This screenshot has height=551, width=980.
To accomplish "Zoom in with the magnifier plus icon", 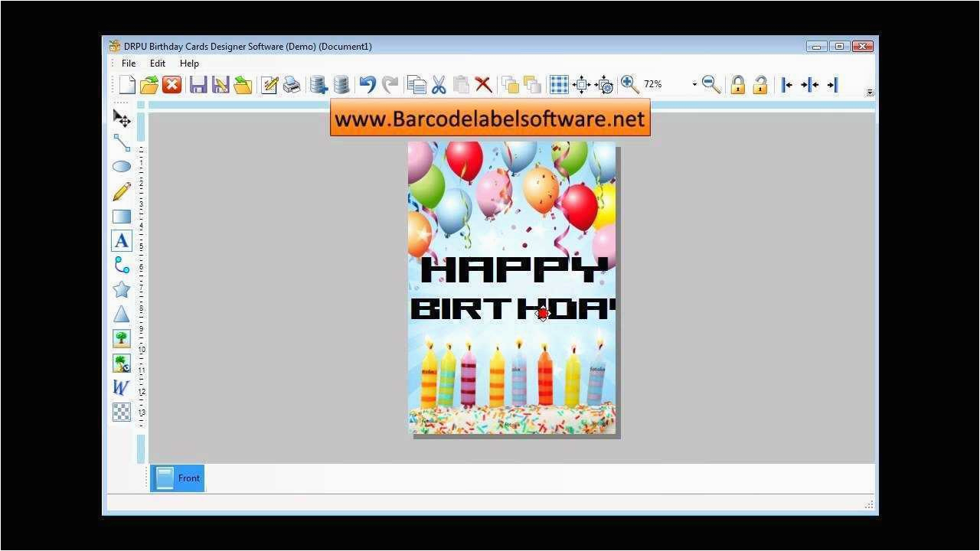I will coord(630,84).
